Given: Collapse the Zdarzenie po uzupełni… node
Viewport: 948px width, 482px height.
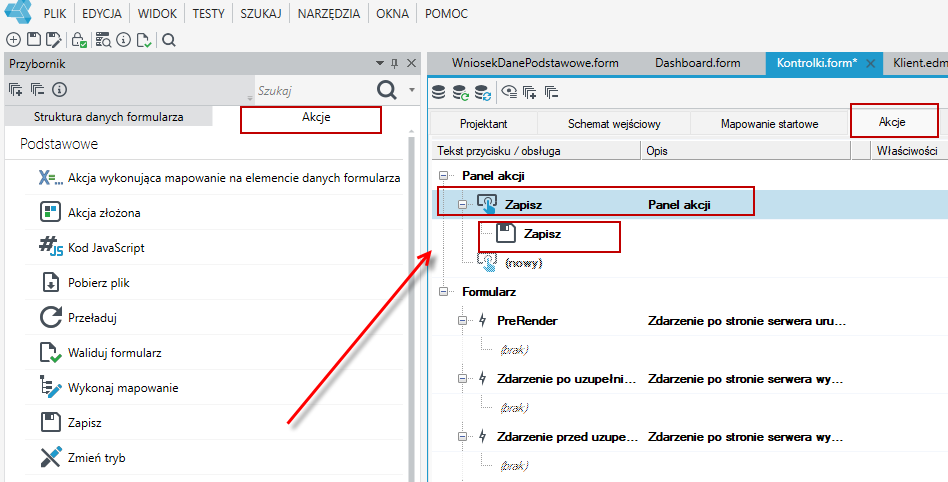Looking at the screenshot, I should [463, 379].
